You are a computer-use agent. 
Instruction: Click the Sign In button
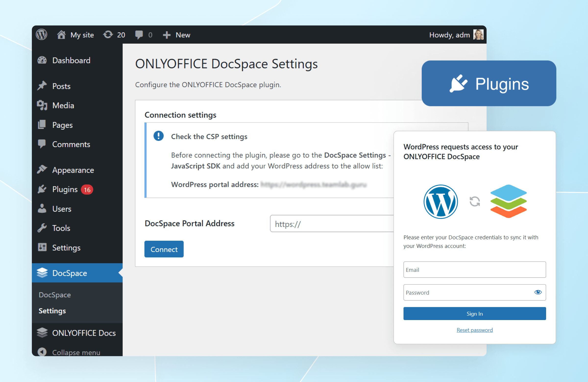474,313
